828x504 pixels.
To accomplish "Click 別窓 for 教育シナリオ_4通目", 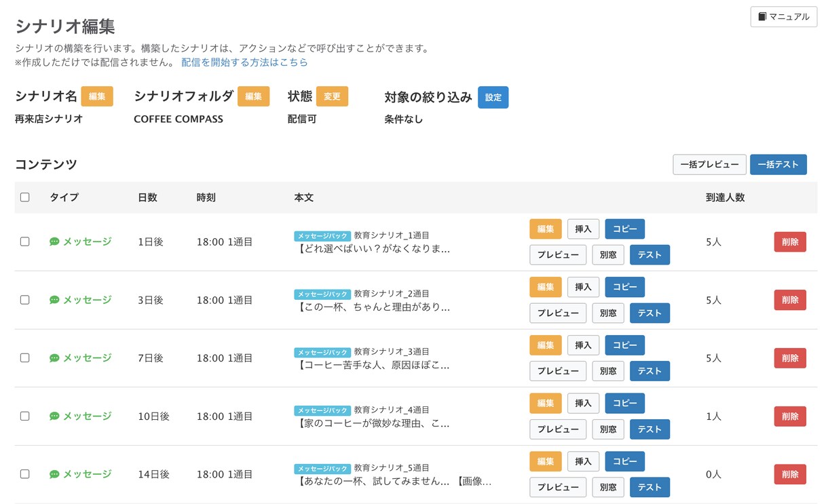I will click(608, 429).
